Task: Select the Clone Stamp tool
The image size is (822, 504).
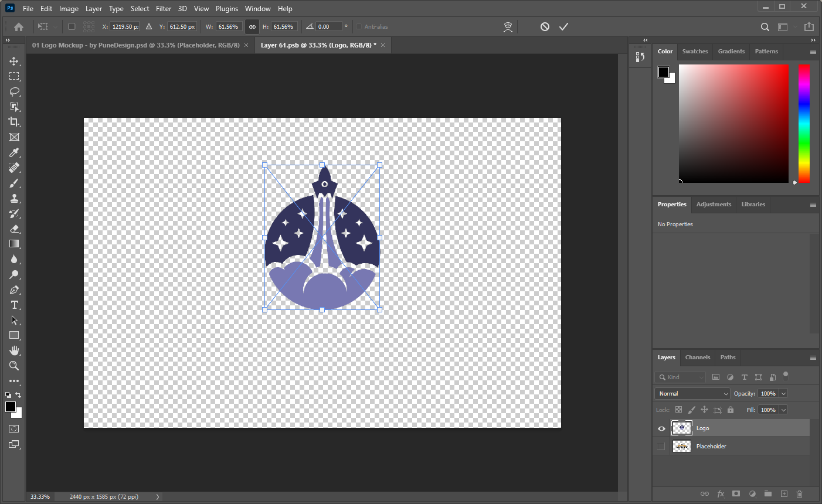Action: click(x=14, y=198)
